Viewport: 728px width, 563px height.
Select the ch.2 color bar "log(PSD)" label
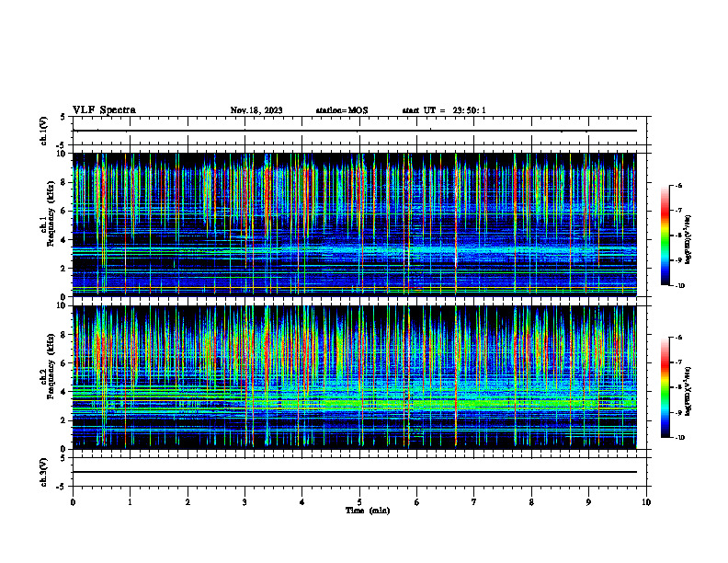[688, 392]
